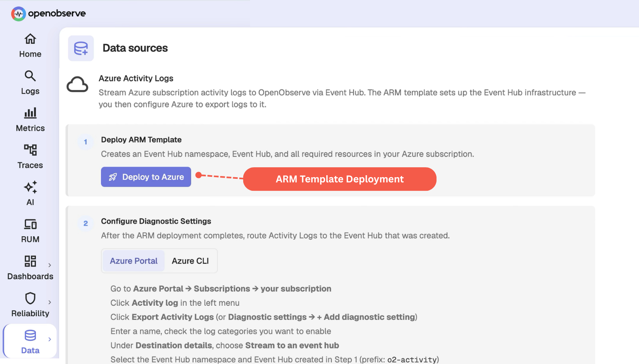This screenshot has width=639, height=364.
Task: Click the Deploy ARM Template step title
Action: [x=141, y=140]
